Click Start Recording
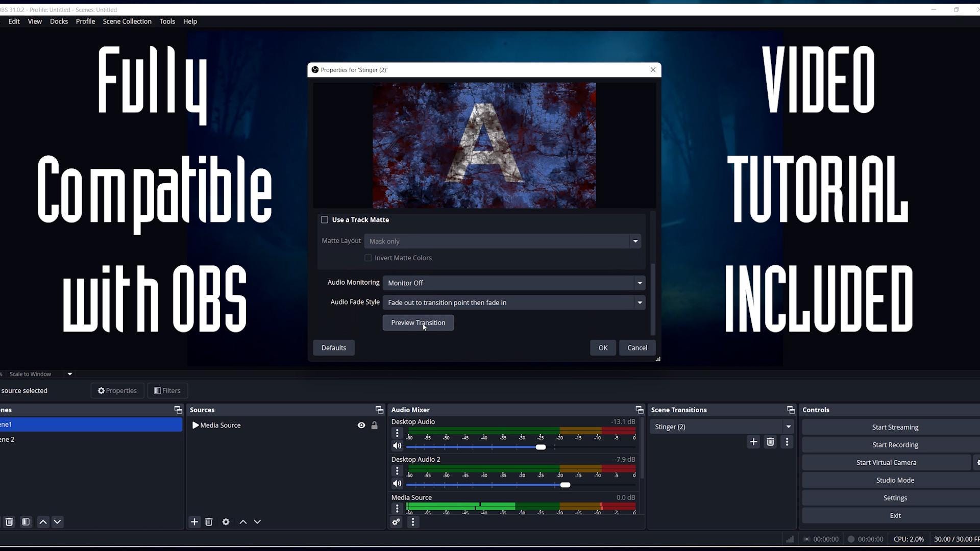 pos(895,445)
